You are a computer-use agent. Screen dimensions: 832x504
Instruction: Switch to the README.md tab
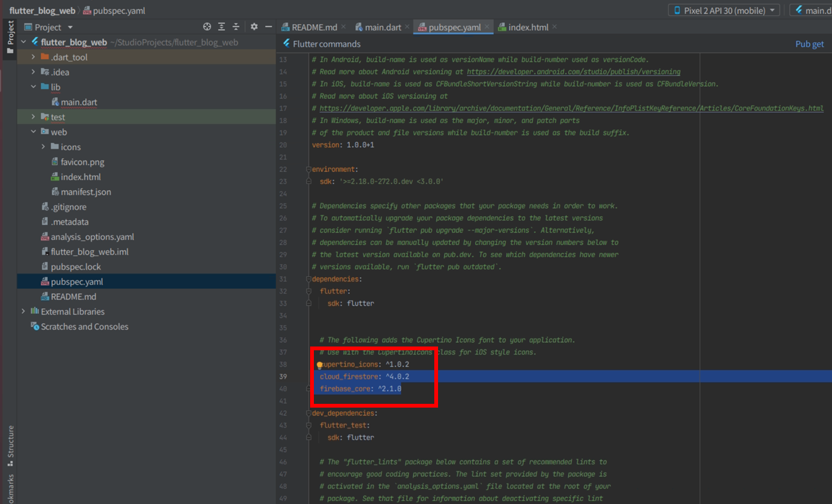point(314,27)
